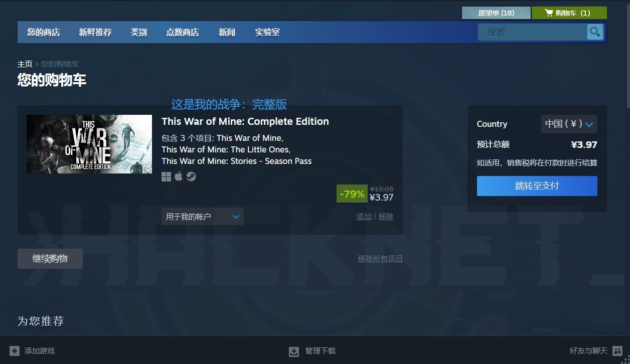
Task: Expand 用于我的帐户 dropdown
Action: point(203,217)
